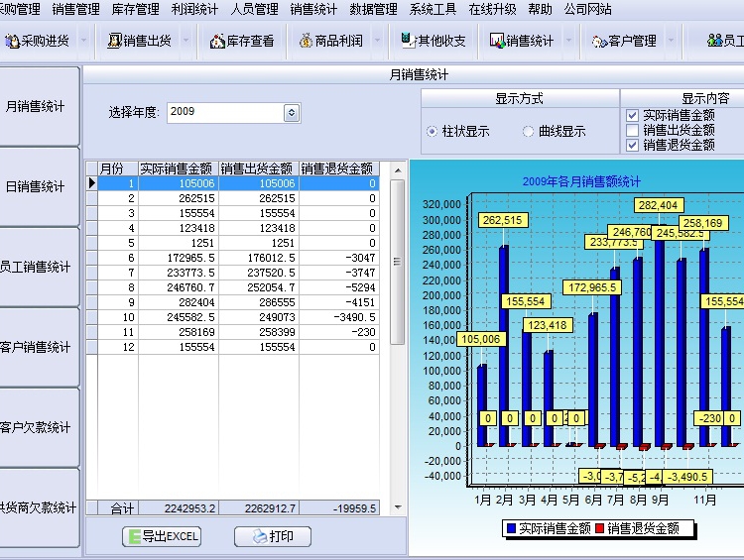This screenshot has height=560, width=744.
Task: Open 客户管理 customer management toolbar icon
Action: coord(600,42)
